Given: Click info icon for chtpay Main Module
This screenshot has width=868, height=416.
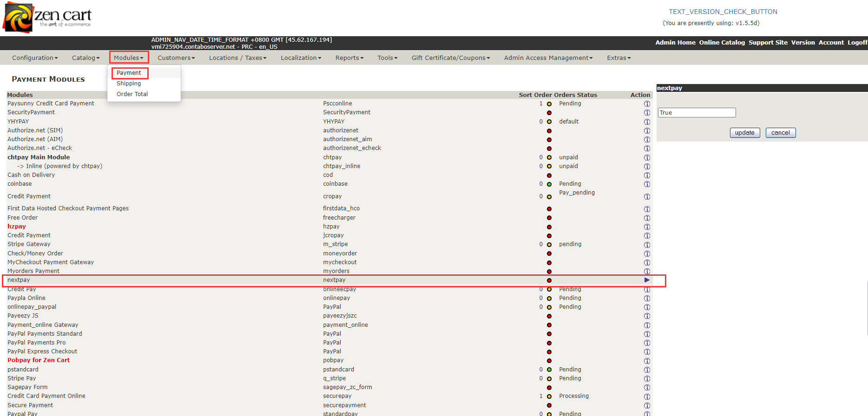Looking at the screenshot, I should click(x=647, y=157).
